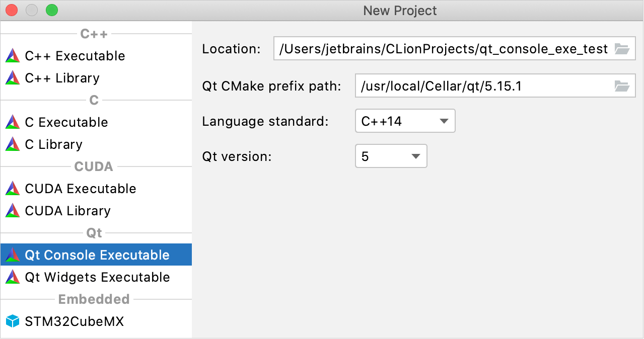The height and width of the screenshot is (339, 644).
Task: Click the Qt Widgets Executable icon
Action: coord(13,277)
